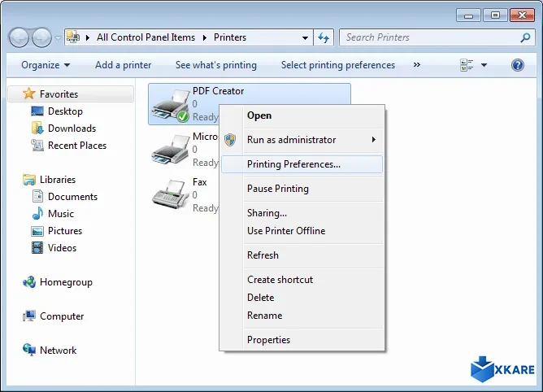Viewport: 543px width, 392px height.
Task: Click the Control Panel icon in address bar
Action: (73, 37)
